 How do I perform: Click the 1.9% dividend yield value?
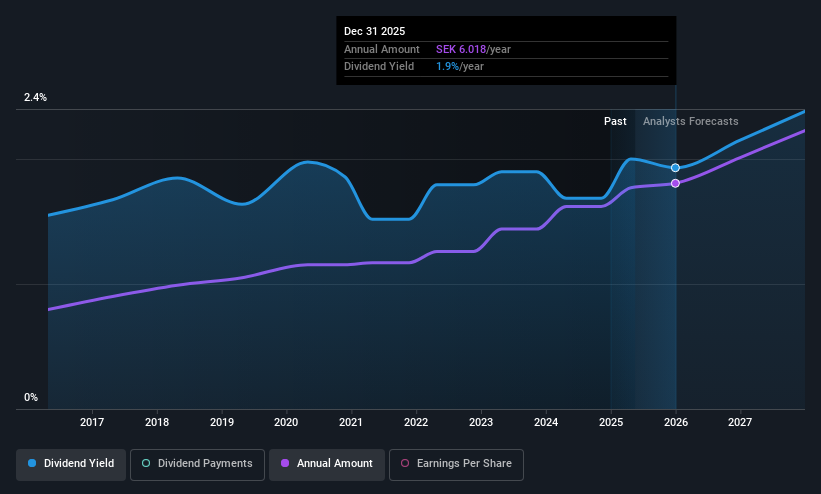coord(447,67)
